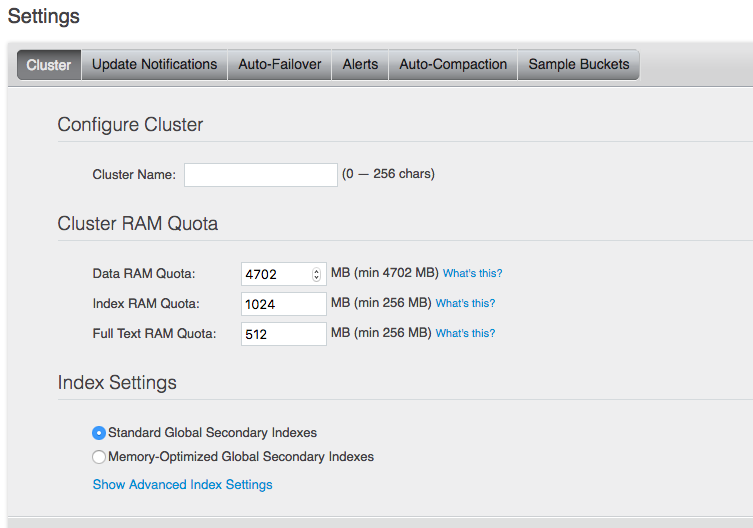Show Advanced Index Settings
Image resolution: width=753 pixels, height=528 pixels.
pyautogui.click(x=182, y=485)
